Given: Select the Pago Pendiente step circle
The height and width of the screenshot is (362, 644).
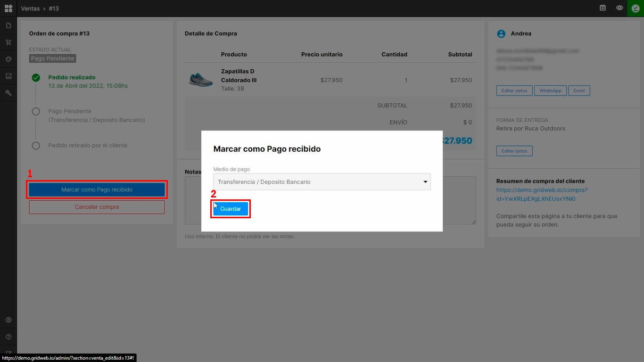Looking at the screenshot, I should coord(36,112).
